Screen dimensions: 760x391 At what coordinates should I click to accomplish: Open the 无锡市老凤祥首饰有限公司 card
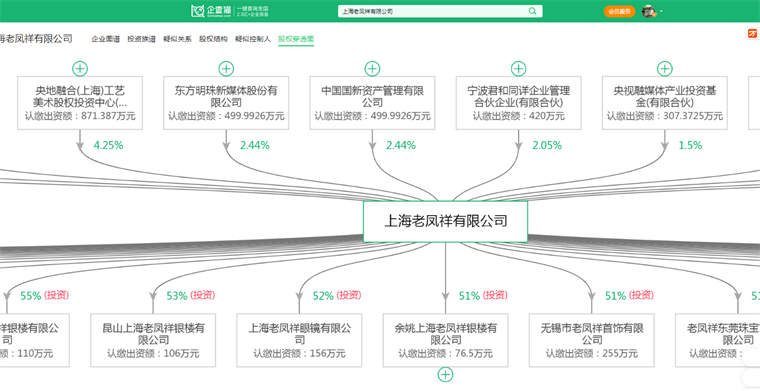tap(592, 340)
